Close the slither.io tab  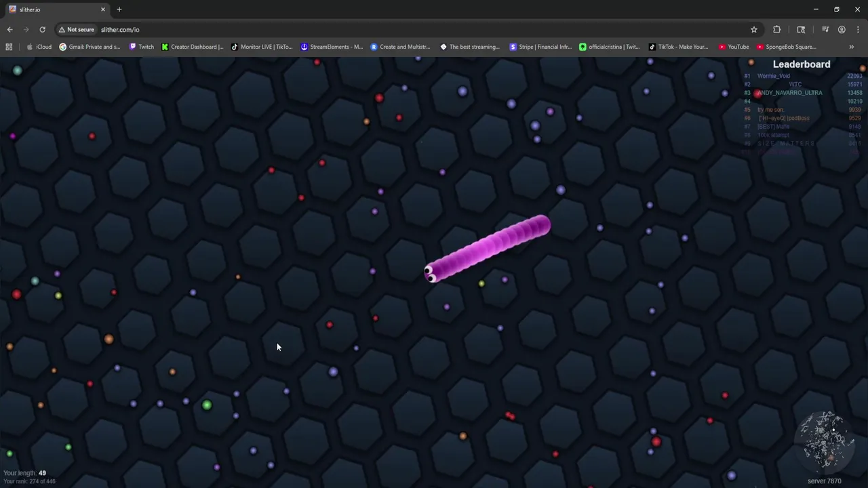tap(103, 9)
